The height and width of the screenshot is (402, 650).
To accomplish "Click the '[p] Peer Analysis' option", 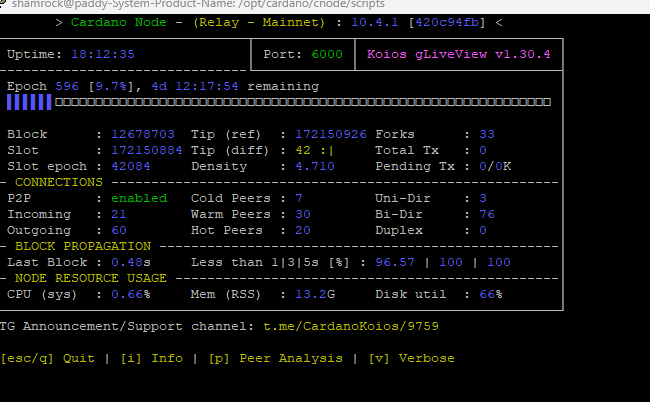I will [x=276, y=358].
